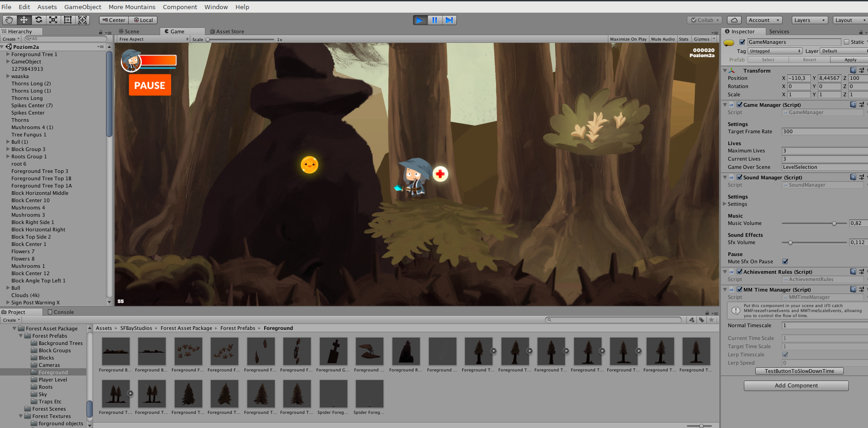This screenshot has height=428, width=868.
Task: Open the Cloud services icon
Action: (x=734, y=20)
